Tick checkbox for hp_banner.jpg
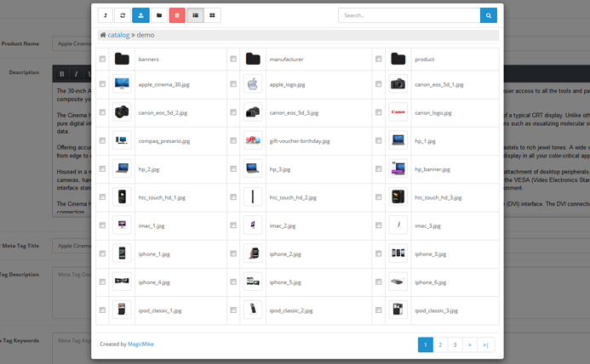 (x=379, y=169)
